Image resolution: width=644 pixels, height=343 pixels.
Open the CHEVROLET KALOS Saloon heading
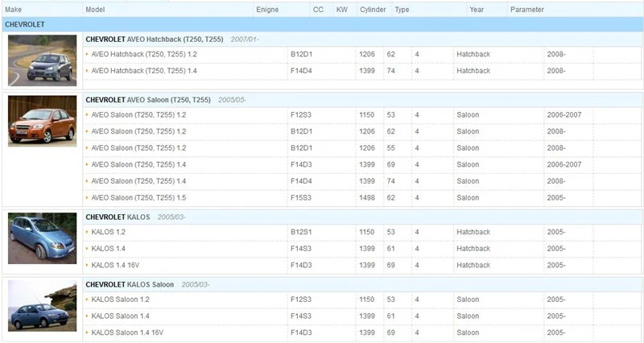(x=130, y=284)
